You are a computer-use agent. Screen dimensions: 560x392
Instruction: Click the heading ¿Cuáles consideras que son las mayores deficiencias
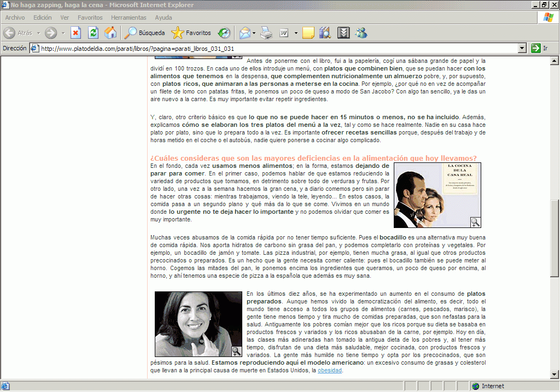coord(313,158)
